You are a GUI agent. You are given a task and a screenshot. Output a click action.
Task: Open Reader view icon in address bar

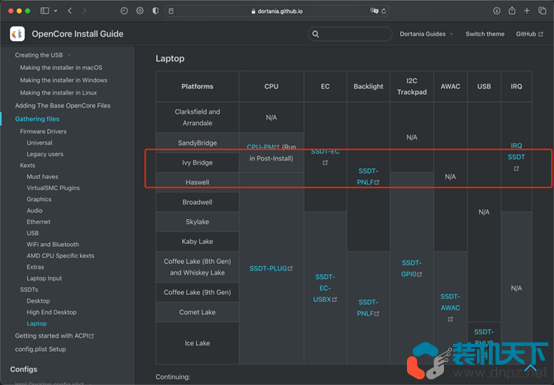click(171, 11)
